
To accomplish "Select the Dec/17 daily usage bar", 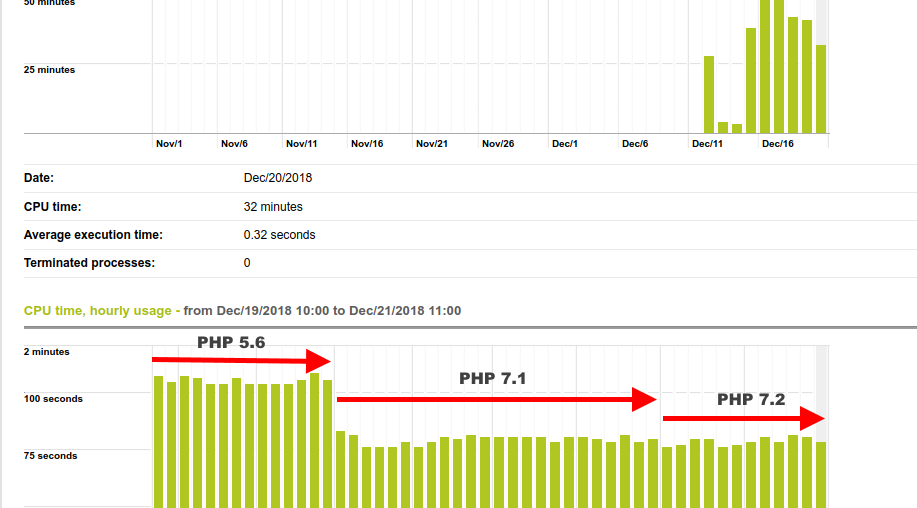I will click(779, 67).
